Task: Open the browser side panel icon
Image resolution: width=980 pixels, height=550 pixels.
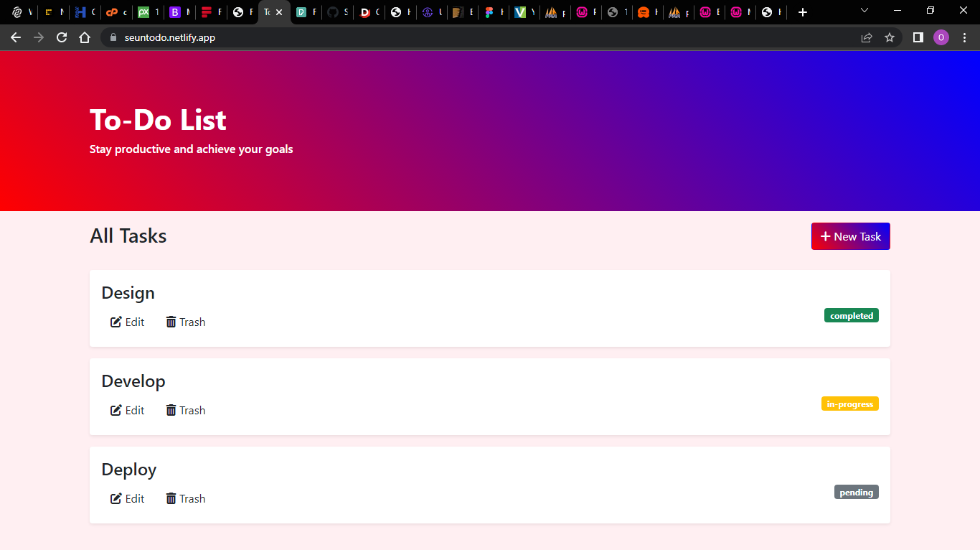Action: click(918, 37)
